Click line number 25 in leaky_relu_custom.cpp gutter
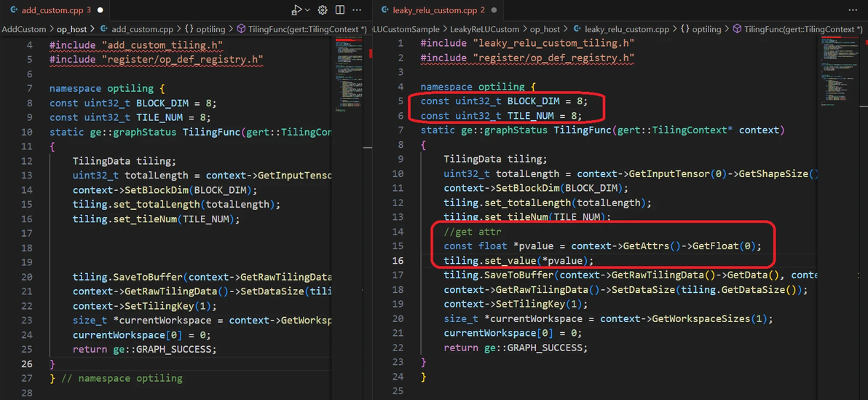 398,391
